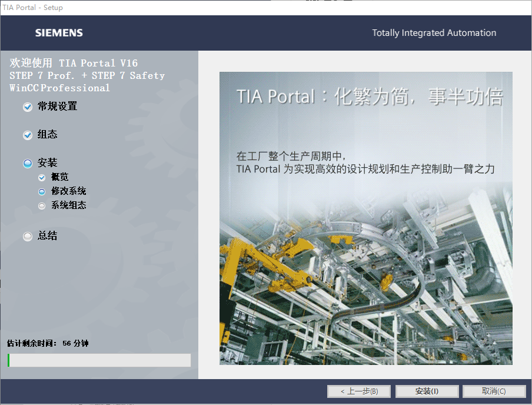532x405 pixels.
Task: Select the 概览 sub-step label
Action: click(x=59, y=177)
